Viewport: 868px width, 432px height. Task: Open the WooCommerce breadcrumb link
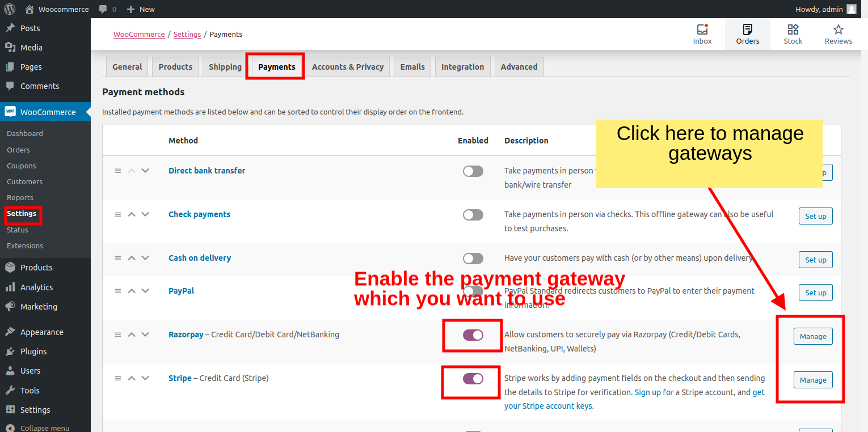coord(139,34)
